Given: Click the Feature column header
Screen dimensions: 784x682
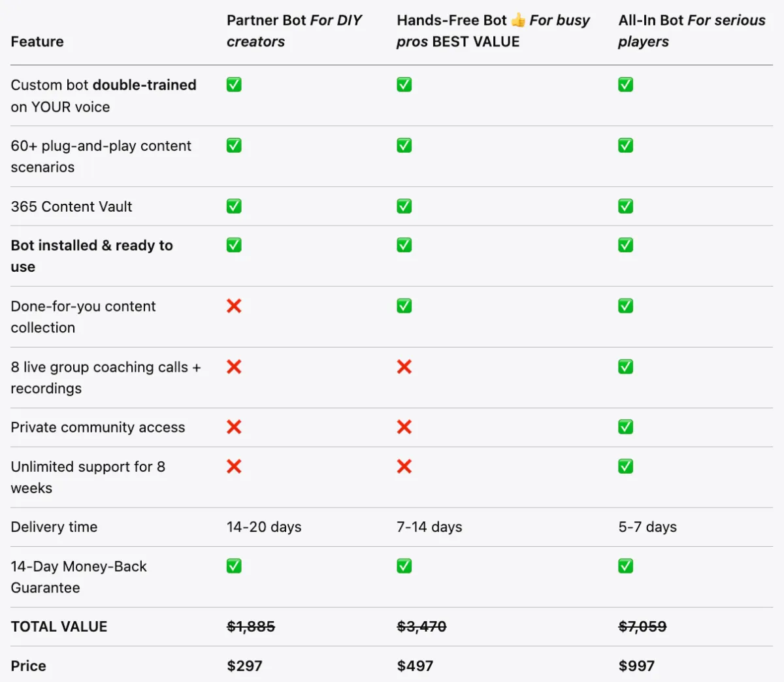Looking at the screenshot, I should tap(37, 42).
